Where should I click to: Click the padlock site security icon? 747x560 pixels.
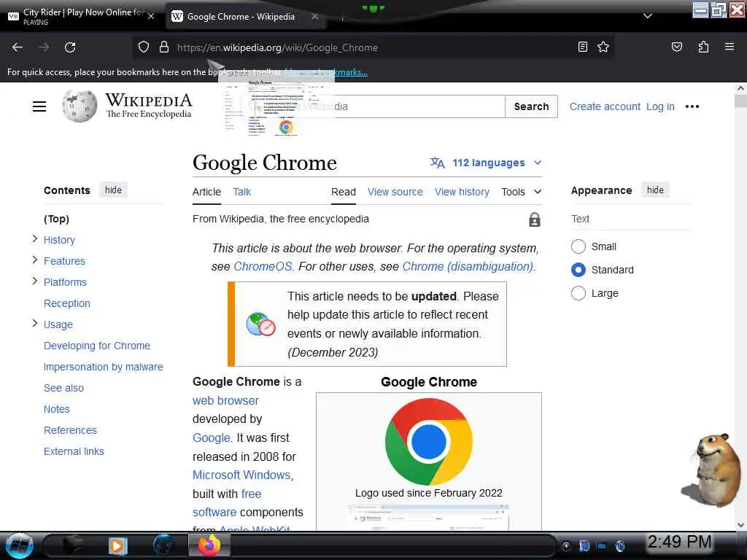pyautogui.click(x=164, y=47)
